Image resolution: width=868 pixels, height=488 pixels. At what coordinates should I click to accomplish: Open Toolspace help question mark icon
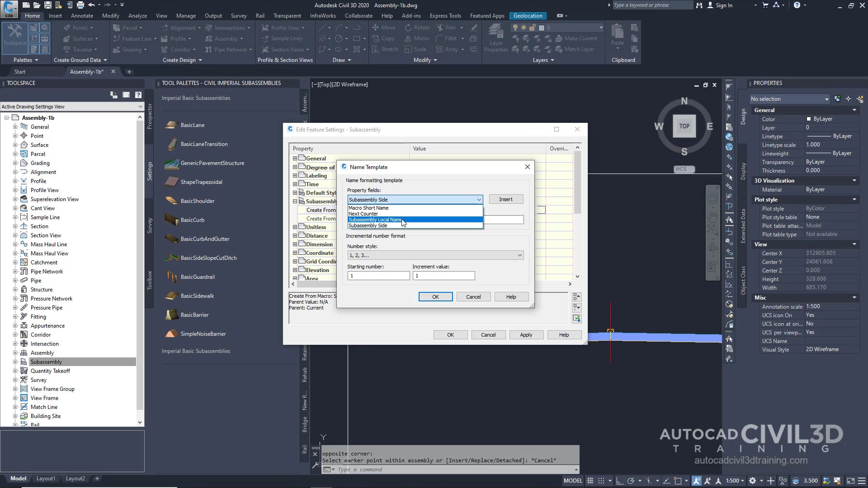pyautogui.click(x=138, y=95)
